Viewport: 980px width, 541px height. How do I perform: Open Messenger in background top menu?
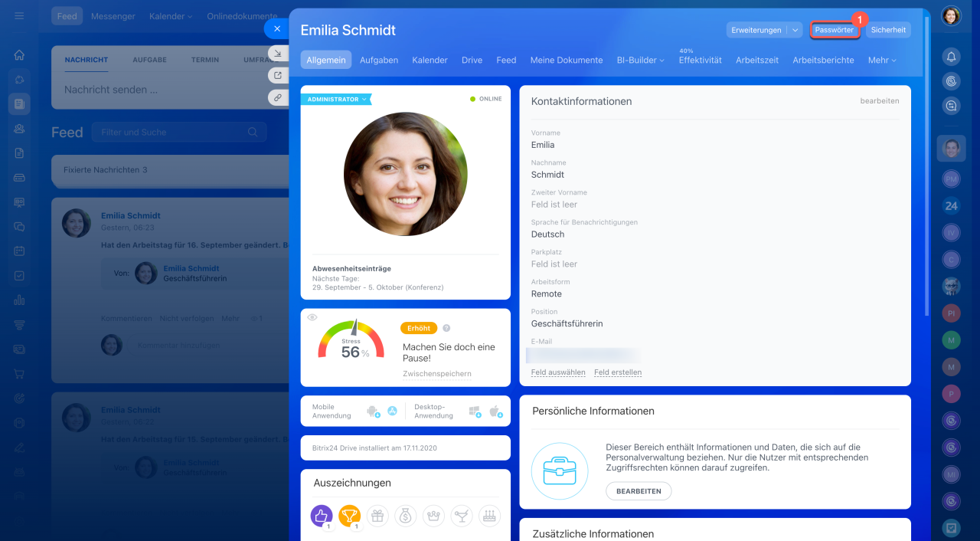pyautogui.click(x=113, y=16)
